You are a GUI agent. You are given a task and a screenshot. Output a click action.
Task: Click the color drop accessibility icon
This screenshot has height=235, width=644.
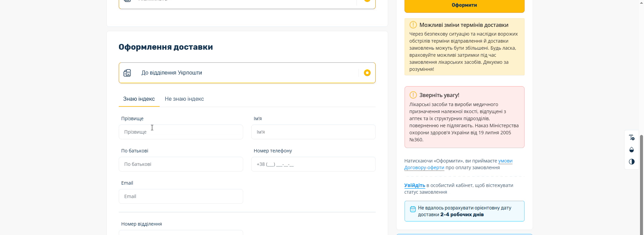pos(632,150)
